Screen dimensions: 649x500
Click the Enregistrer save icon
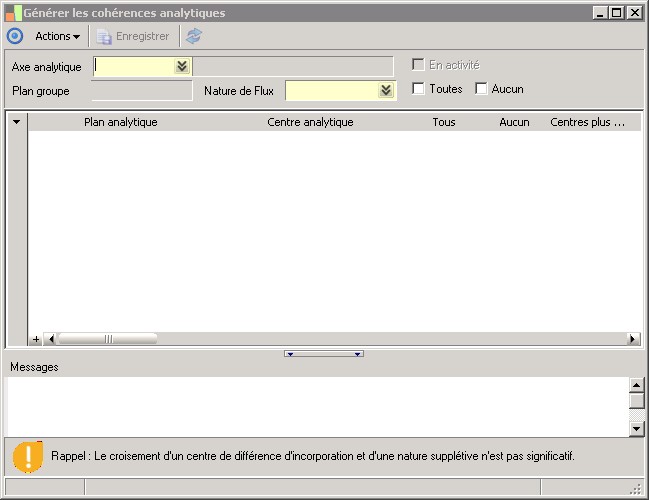click(104, 37)
